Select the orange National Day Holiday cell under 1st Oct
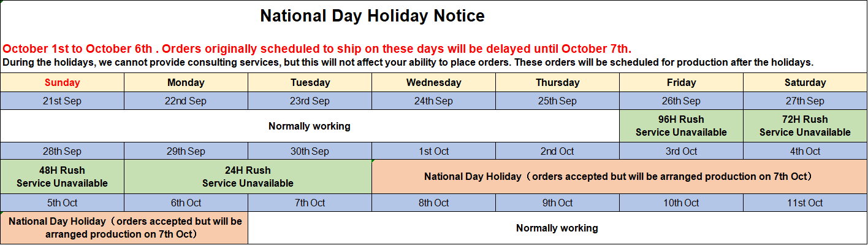Image resolution: width=868 pixels, height=245 pixels. point(619,177)
